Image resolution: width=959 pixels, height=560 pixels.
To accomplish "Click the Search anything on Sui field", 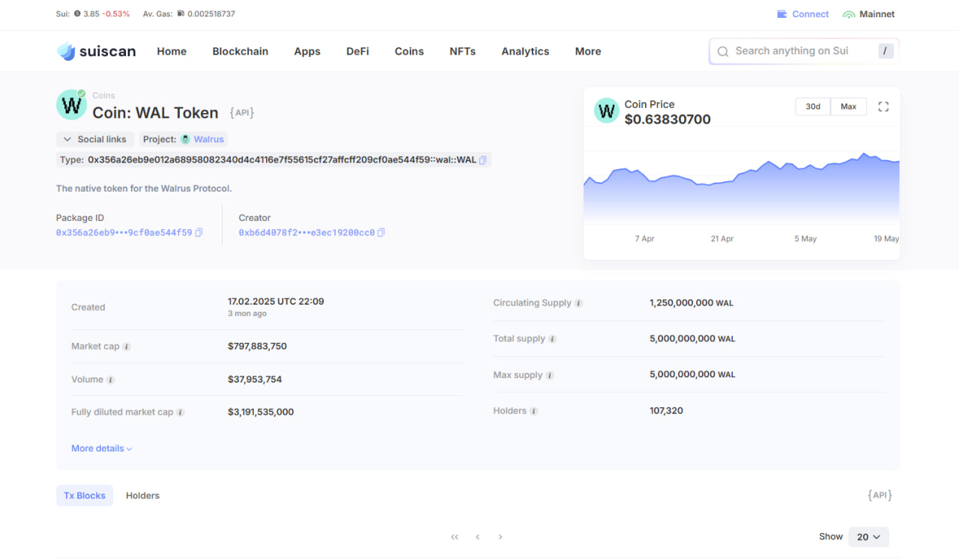I will [x=792, y=51].
